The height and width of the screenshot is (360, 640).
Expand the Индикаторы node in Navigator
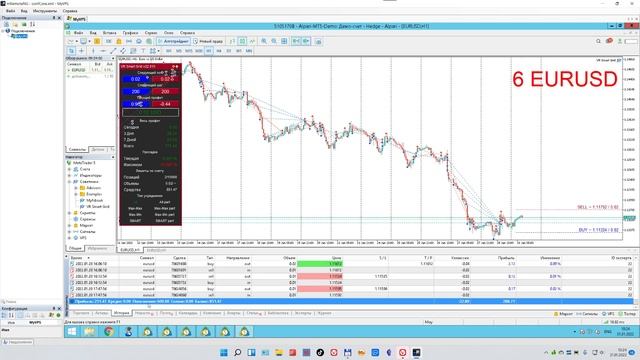pos(70,175)
